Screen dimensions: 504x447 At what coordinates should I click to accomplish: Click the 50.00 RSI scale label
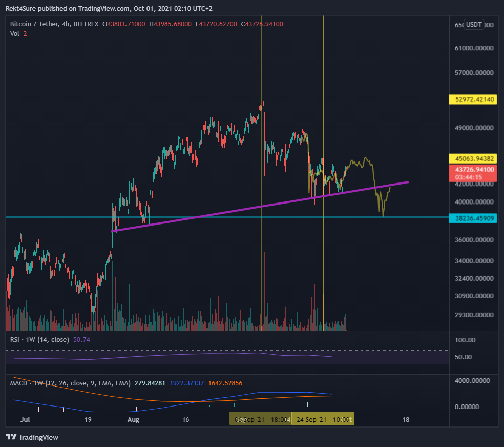point(463,357)
